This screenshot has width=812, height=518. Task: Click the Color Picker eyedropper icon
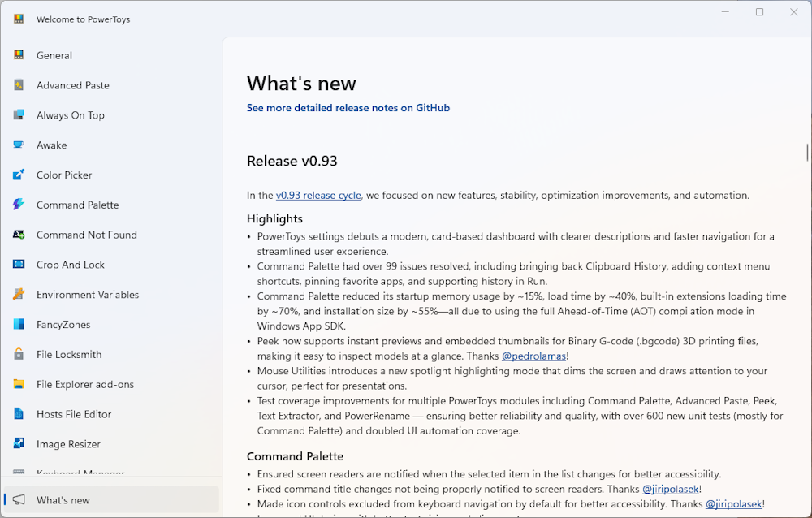[x=19, y=175]
